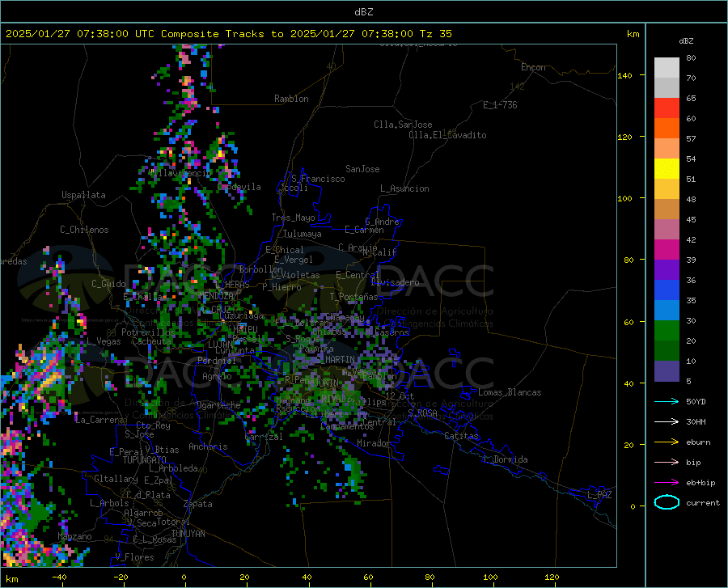Click the cyan 50YD arrow icon
This screenshot has height=588, width=728.
tap(667, 401)
